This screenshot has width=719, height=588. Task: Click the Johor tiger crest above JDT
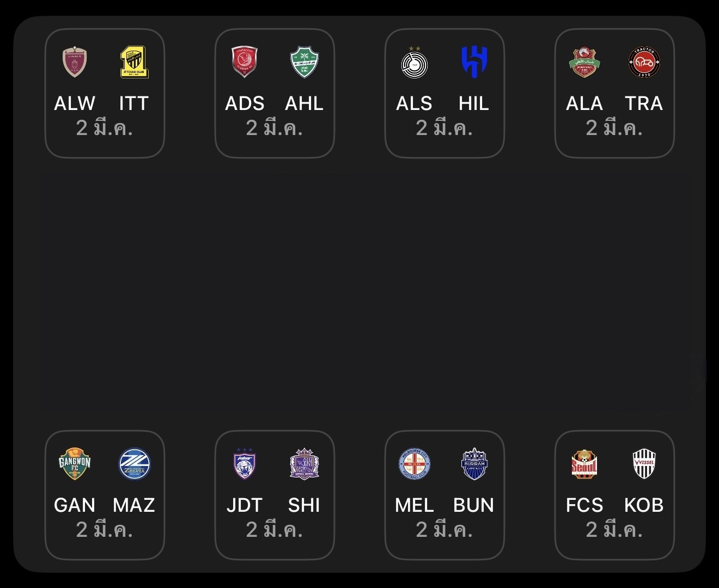[245, 464]
